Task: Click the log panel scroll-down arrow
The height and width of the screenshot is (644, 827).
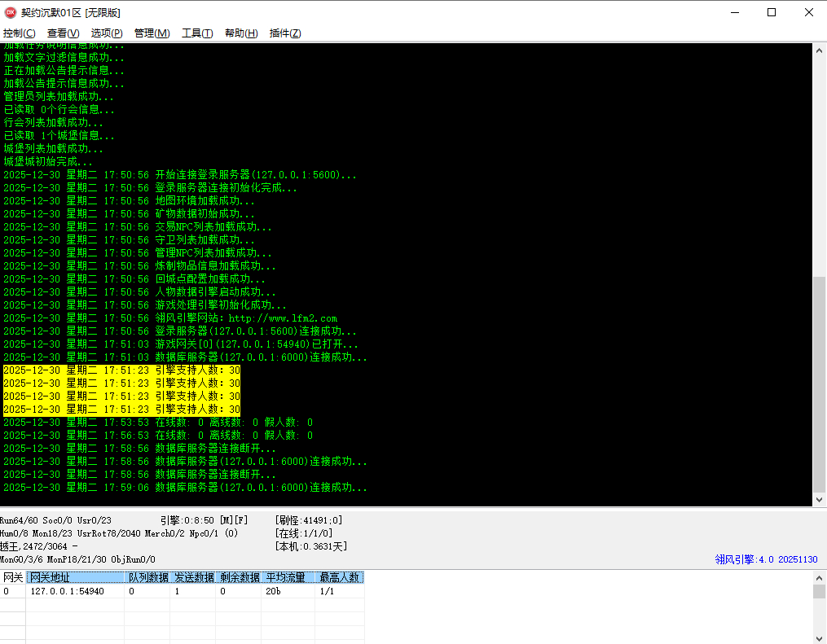Action: click(820, 500)
